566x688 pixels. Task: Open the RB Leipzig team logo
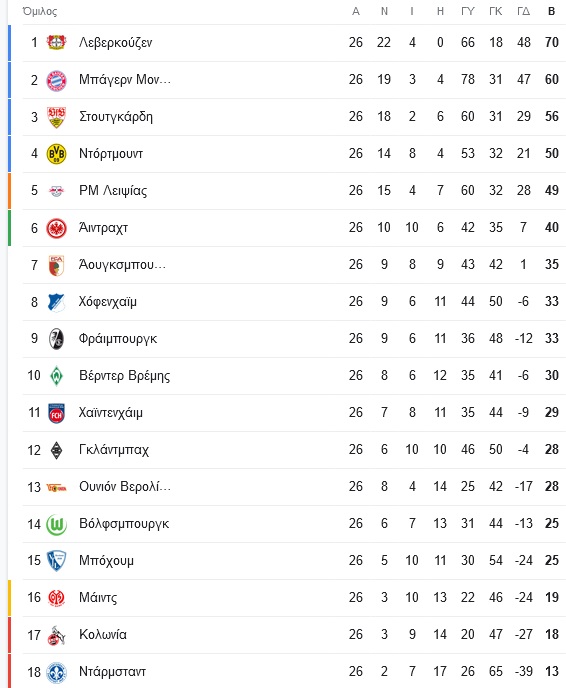pyautogui.click(x=56, y=191)
